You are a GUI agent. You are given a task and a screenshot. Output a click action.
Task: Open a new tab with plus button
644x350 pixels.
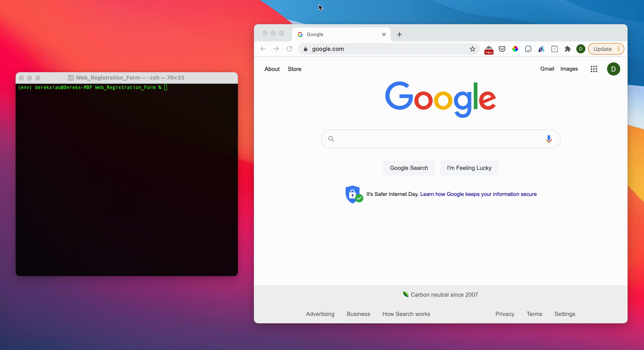pyautogui.click(x=400, y=34)
